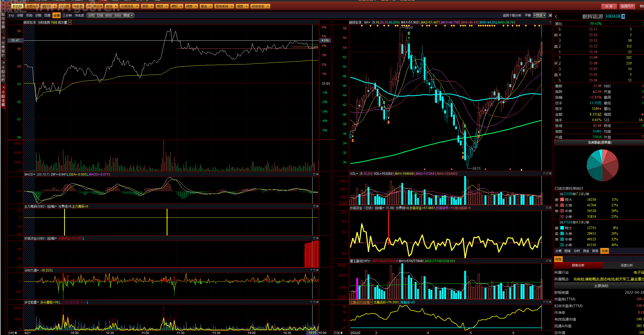Switch to the 机构 tab
Screen dimensions: 644x335
pyautogui.click(x=29, y=15)
